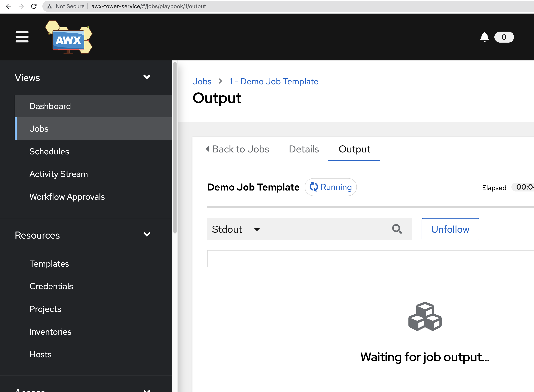
Task: Click the Jobs breadcrumb link
Action: coord(202,81)
